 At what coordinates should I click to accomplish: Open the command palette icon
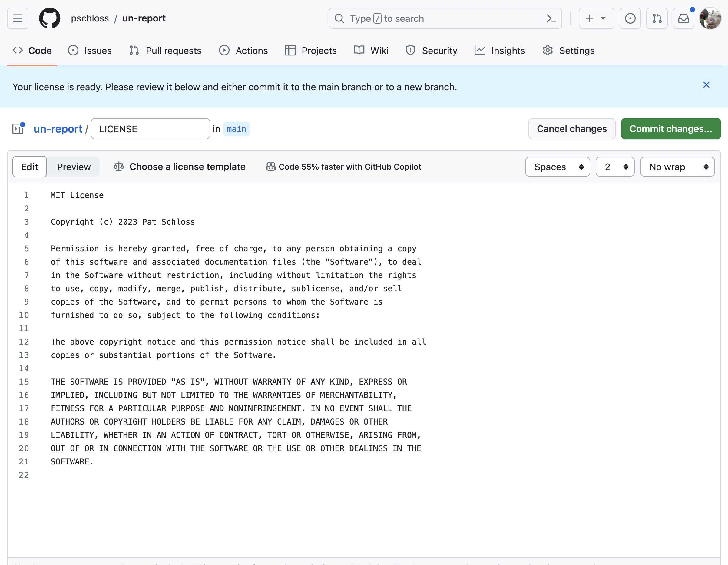coord(551,18)
